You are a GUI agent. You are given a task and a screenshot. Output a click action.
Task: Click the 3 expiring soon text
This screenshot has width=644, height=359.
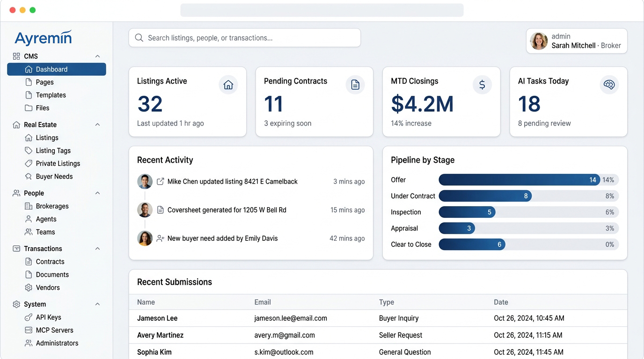[x=287, y=123]
